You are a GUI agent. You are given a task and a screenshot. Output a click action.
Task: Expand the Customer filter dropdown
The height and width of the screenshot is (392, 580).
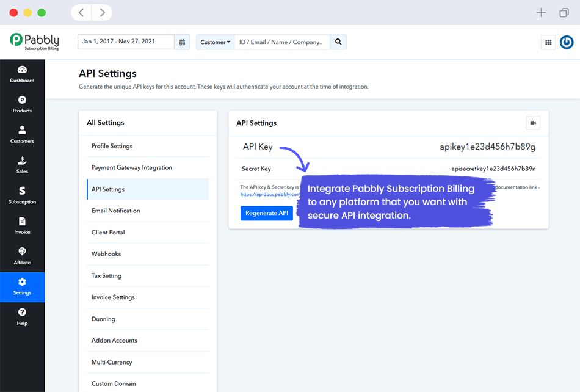[x=215, y=42]
